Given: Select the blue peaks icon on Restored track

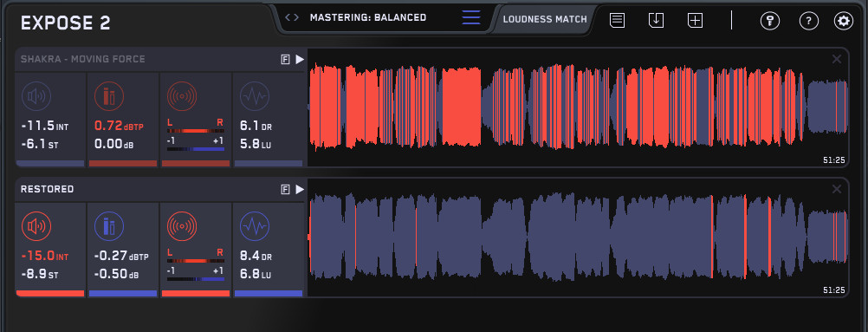Looking at the screenshot, I should pyautogui.click(x=109, y=227).
